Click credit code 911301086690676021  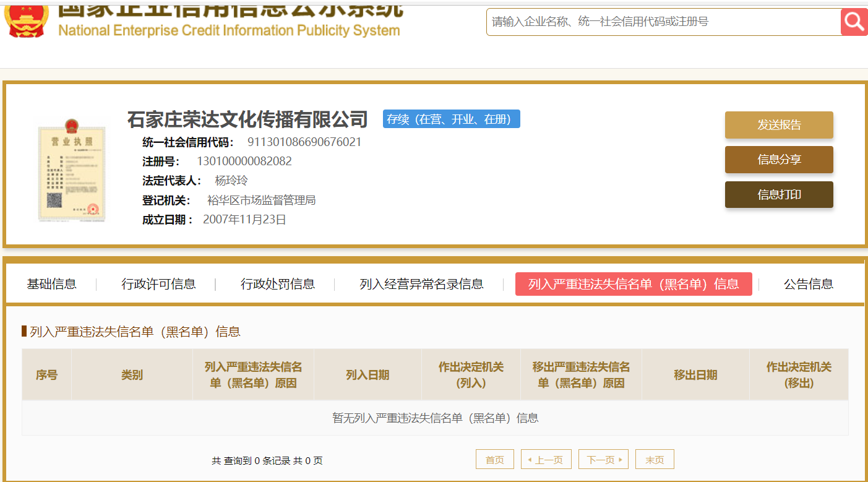point(304,142)
